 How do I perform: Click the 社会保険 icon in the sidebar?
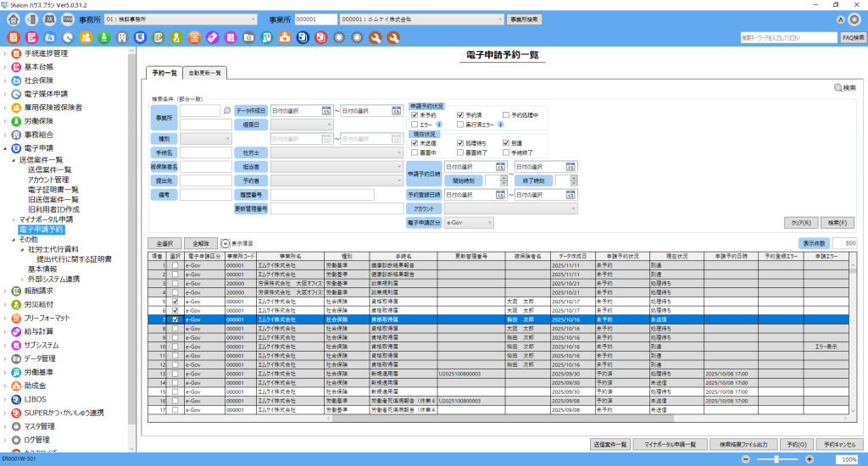point(17,80)
